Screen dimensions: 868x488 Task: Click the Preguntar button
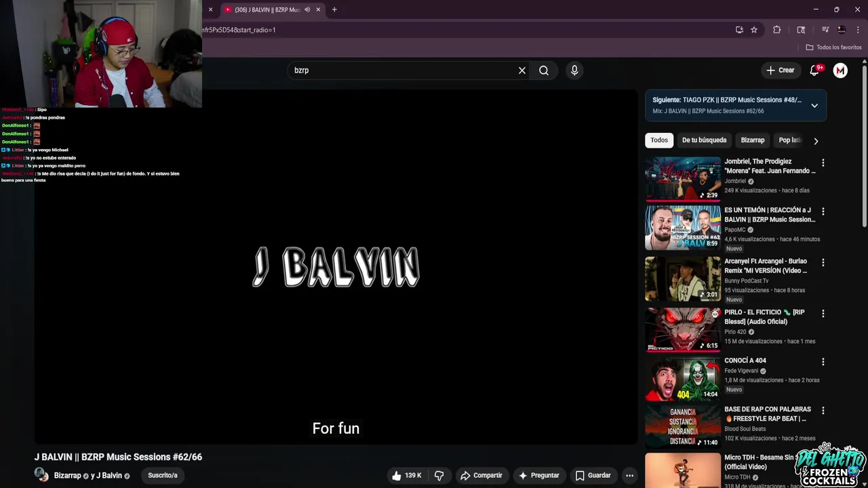[539, 476]
